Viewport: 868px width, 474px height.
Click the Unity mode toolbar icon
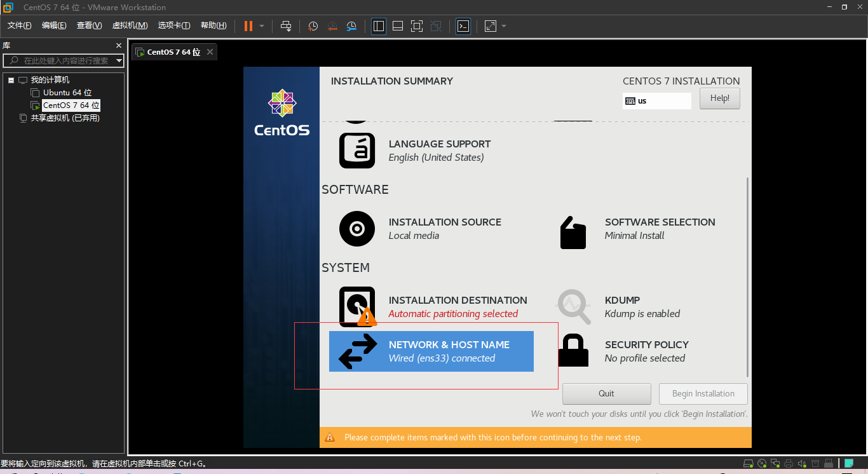click(x=436, y=26)
